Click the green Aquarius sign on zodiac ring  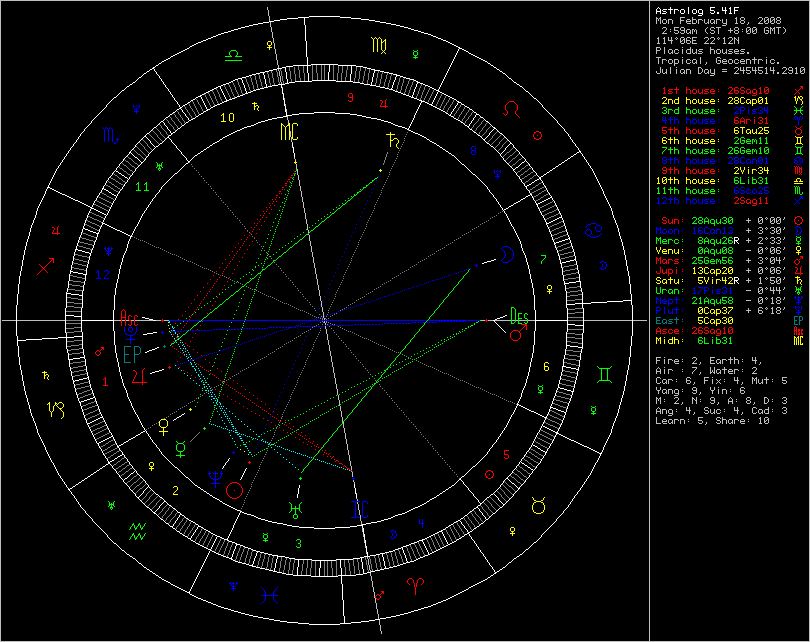coord(137,531)
